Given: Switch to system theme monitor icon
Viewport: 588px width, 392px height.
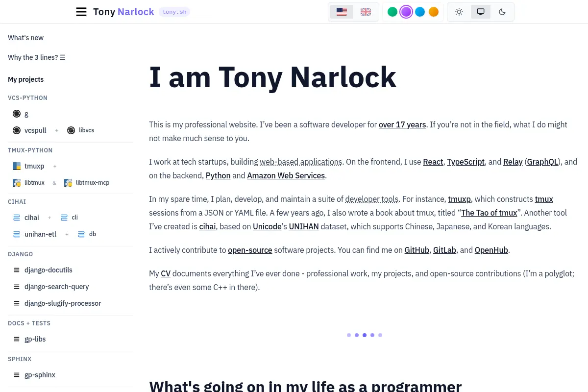Looking at the screenshot, I should point(481,12).
